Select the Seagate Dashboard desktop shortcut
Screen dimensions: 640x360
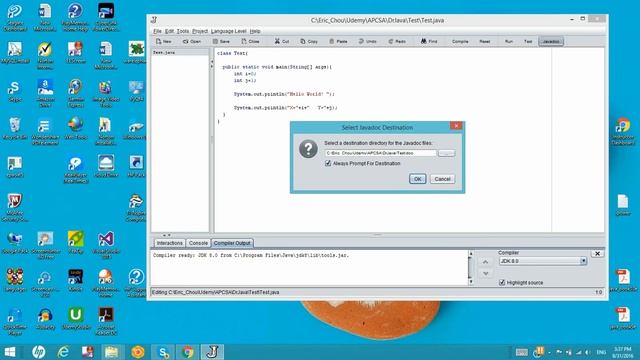15,17
